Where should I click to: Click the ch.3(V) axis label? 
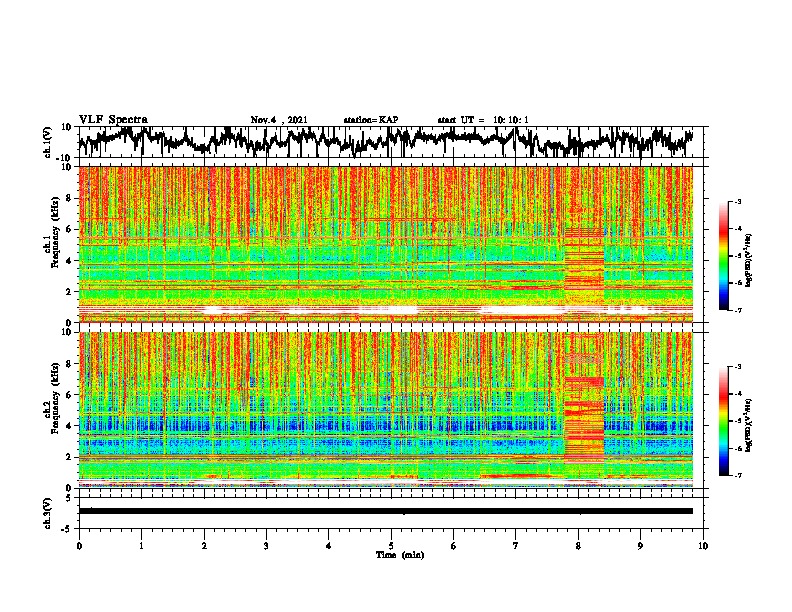49,513
